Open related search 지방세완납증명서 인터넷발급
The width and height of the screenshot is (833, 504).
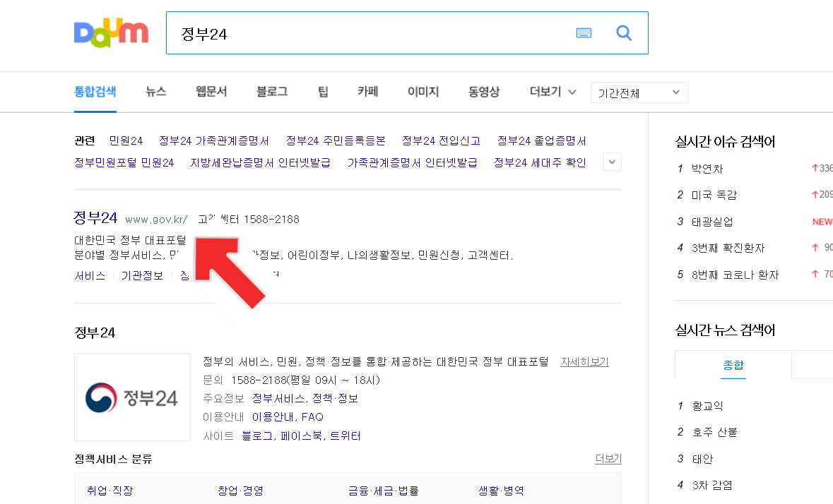260,162
